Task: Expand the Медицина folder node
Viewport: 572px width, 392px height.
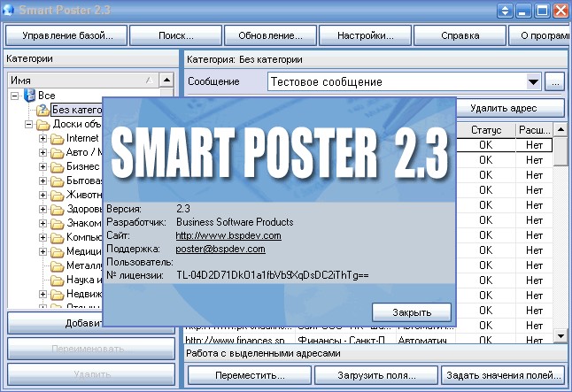Action: [43, 251]
